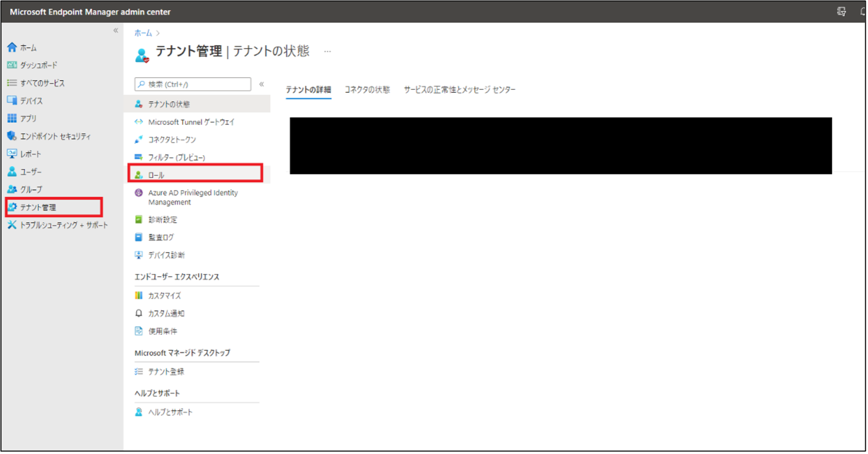Click the Home icon in left navigation

12,47
